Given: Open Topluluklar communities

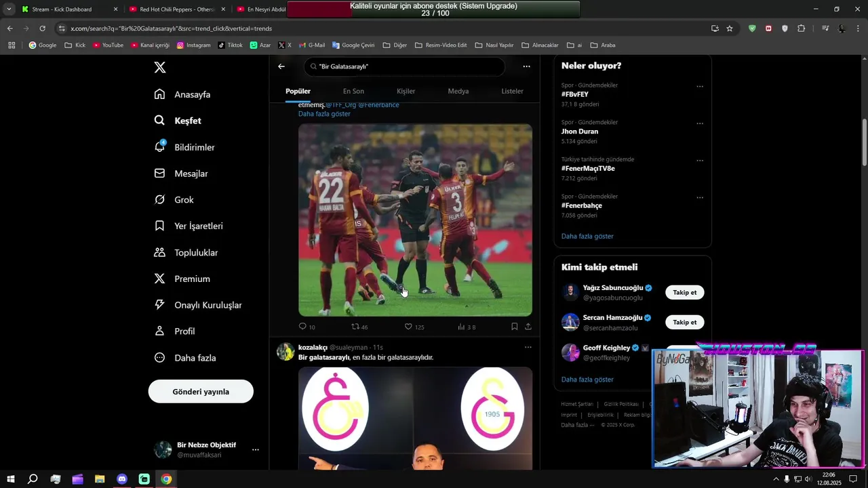Looking at the screenshot, I should (186, 252).
